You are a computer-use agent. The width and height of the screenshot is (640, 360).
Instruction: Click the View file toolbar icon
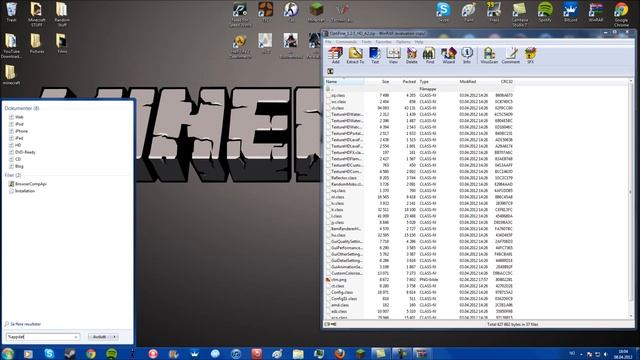tap(393, 55)
